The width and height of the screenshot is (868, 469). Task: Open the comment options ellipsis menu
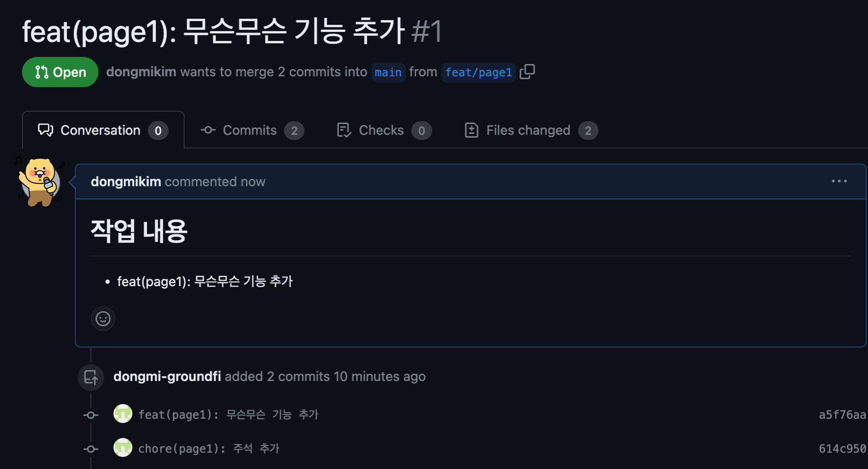pyautogui.click(x=839, y=181)
